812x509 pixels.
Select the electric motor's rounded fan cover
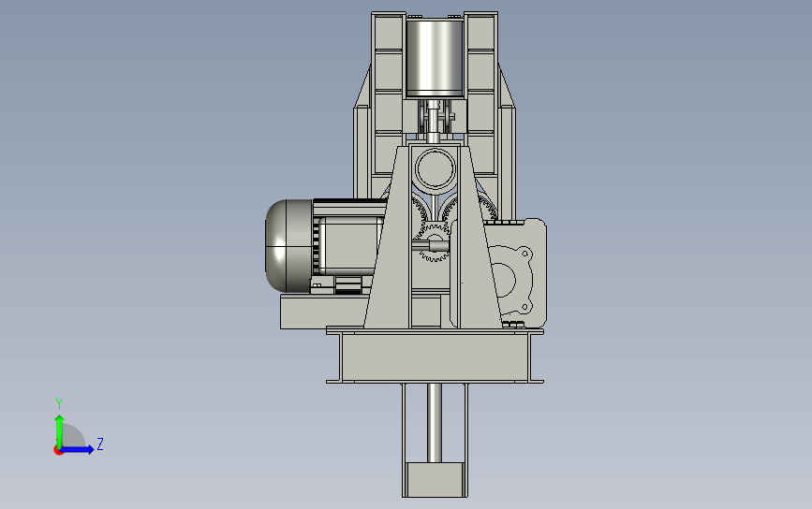pos(288,246)
